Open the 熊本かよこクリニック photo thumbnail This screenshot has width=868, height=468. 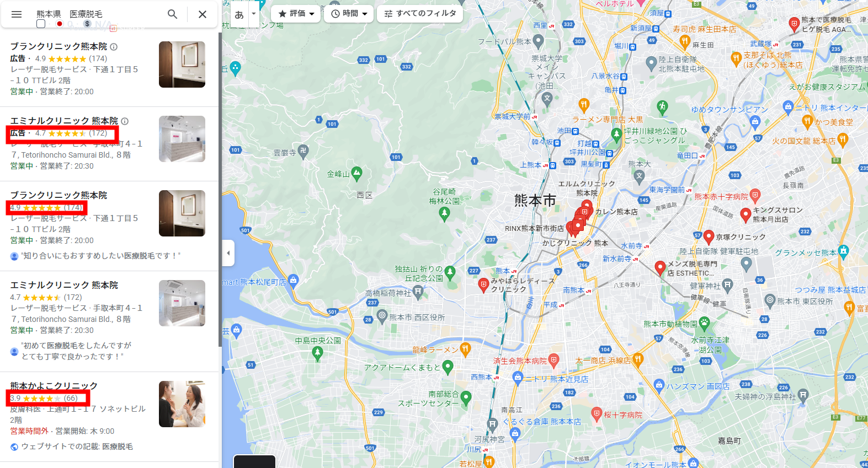tap(182, 404)
